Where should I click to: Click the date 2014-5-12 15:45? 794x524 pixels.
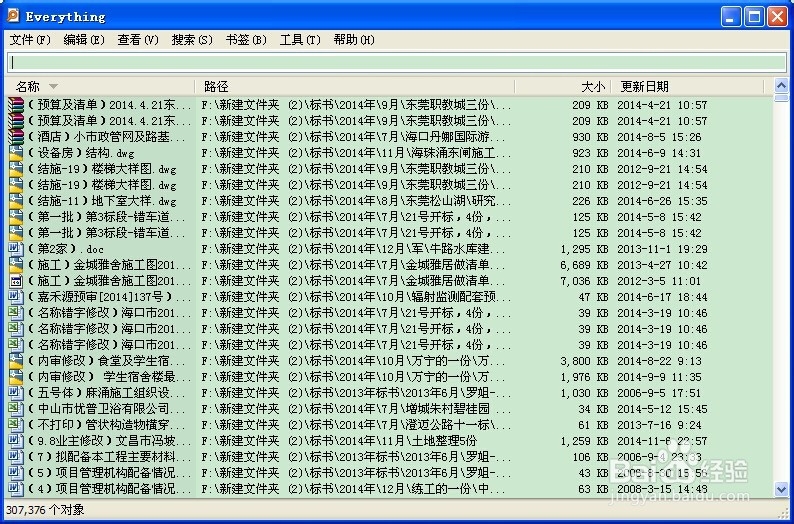662,409
